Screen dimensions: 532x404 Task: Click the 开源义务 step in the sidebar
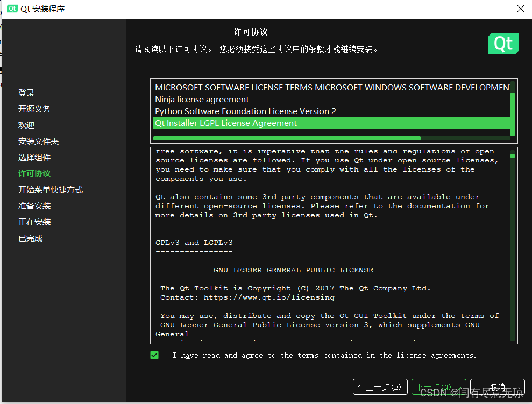pyautogui.click(x=34, y=109)
